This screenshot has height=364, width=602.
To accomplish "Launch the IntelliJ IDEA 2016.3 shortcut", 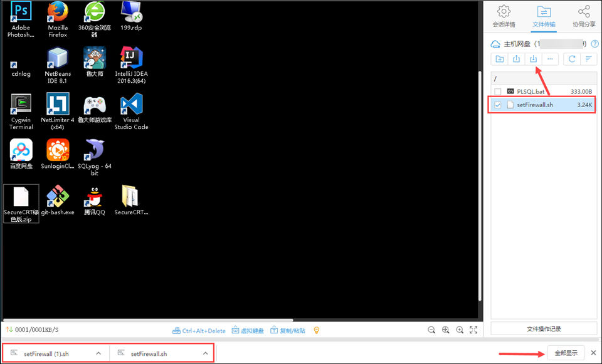I will pyautogui.click(x=131, y=65).
